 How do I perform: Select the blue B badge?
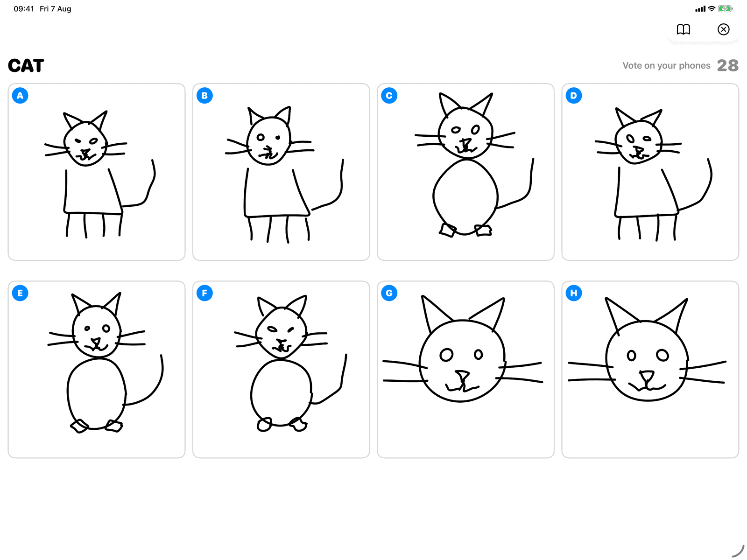(x=204, y=96)
